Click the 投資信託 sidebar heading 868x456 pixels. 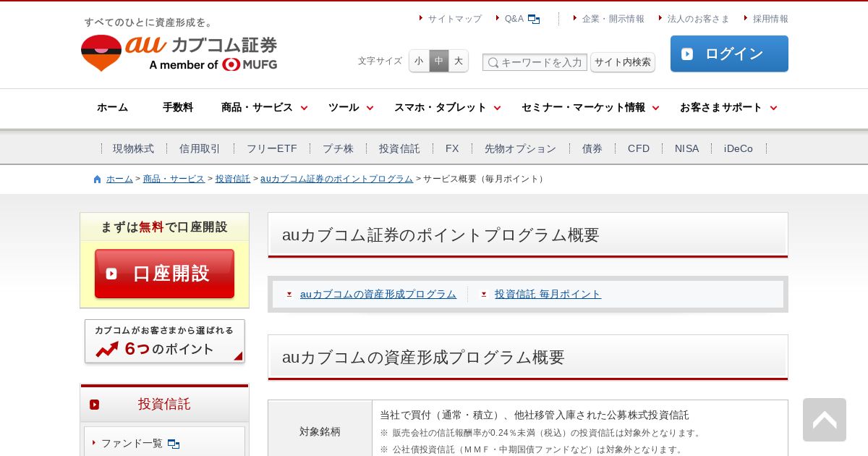(164, 404)
